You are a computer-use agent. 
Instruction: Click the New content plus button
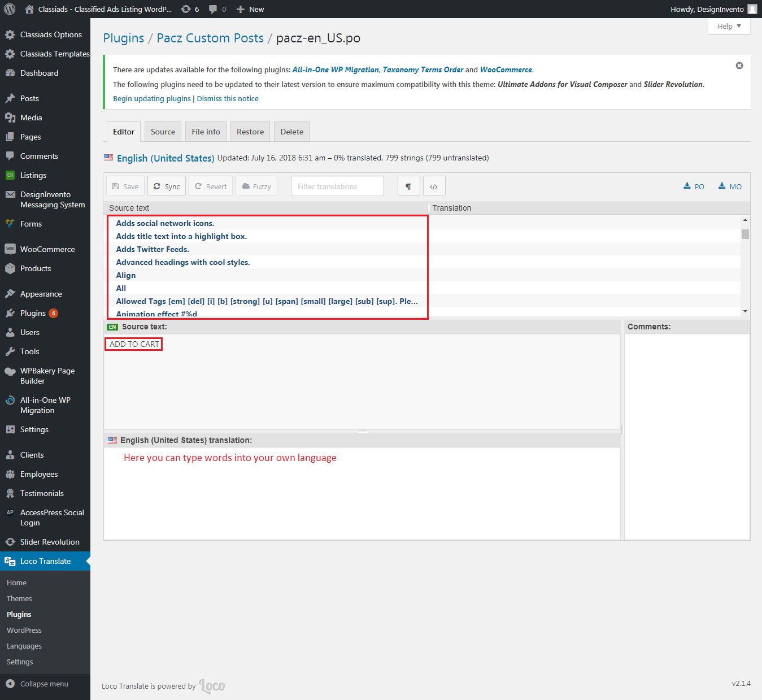[x=250, y=9]
